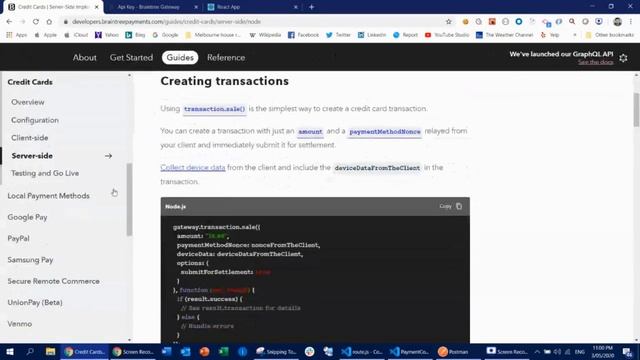The image size is (640, 360).
Task: Switch to the React App tab
Action: (253, 7)
